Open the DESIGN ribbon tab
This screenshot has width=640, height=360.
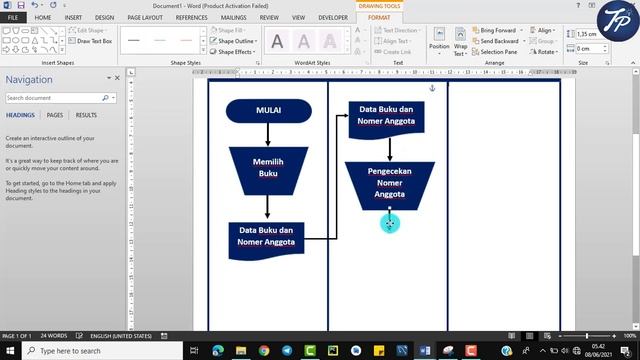click(x=104, y=18)
